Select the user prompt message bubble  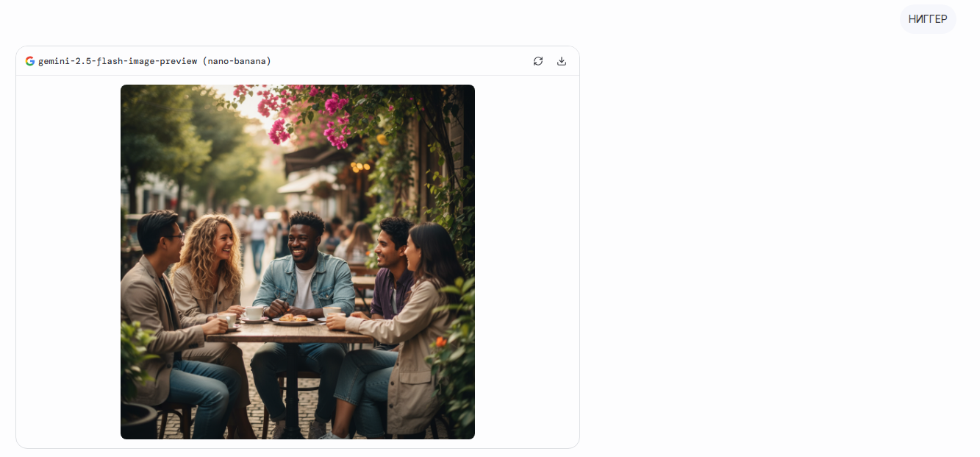pyautogui.click(x=928, y=19)
